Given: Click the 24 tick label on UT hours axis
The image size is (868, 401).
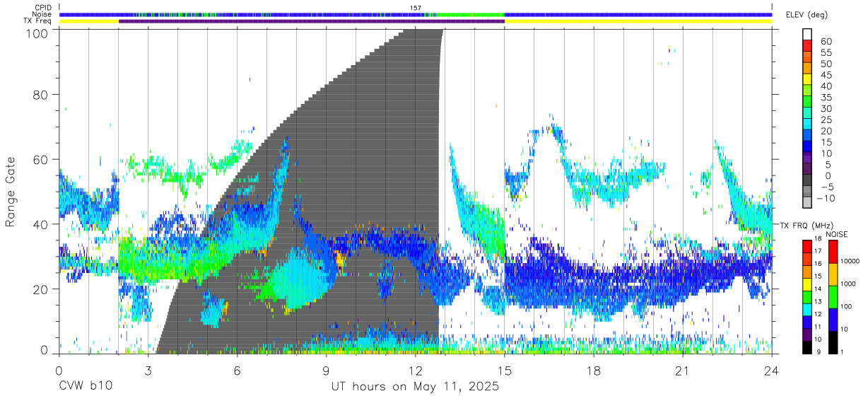Looking at the screenshot, I should pyautogui.click(x=772, y=371).
